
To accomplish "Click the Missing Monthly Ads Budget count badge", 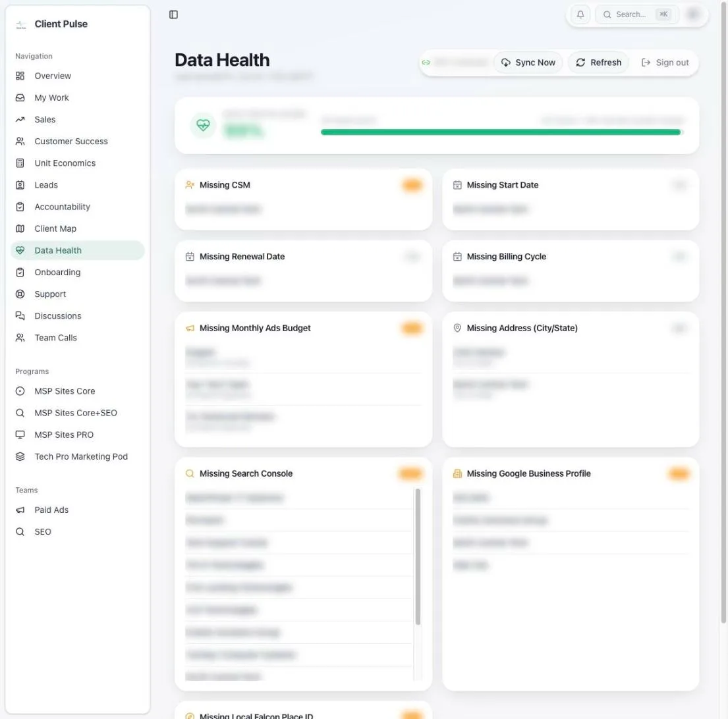I will 412,328.
